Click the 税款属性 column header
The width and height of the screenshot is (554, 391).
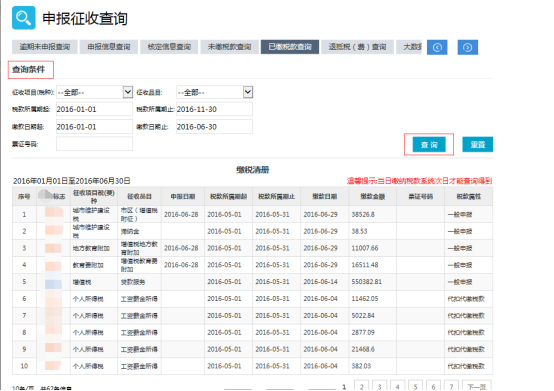468,196
